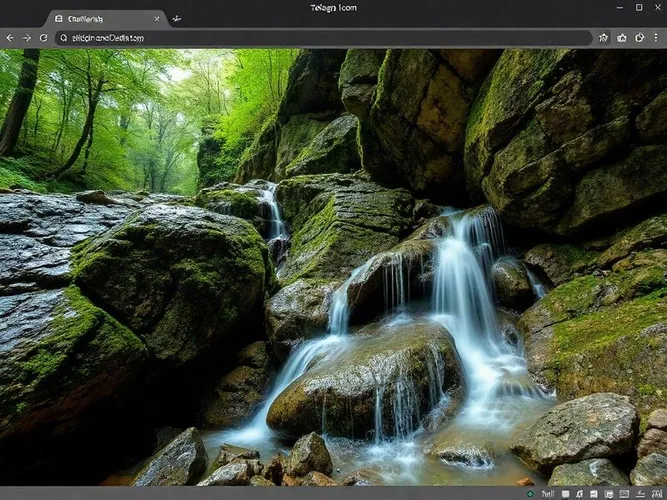
Task: Click the keyboard-style tray icon
Action: point(624,494)
